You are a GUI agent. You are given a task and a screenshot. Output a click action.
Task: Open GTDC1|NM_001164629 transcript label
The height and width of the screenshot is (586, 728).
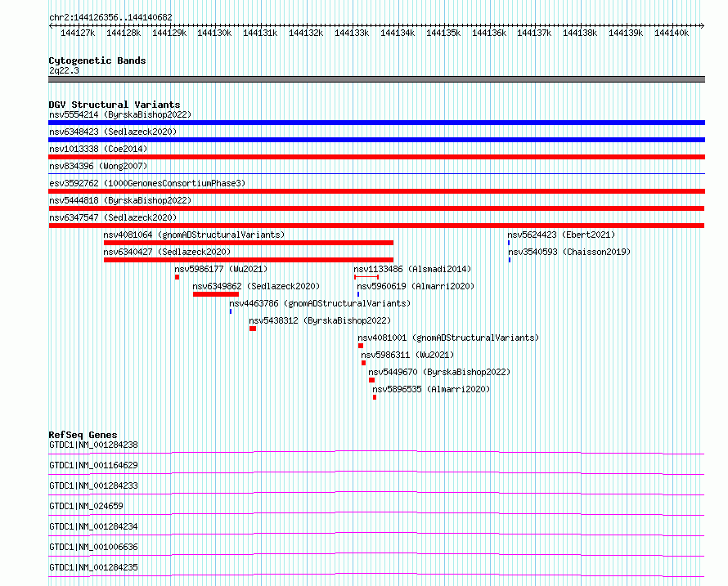93,465
